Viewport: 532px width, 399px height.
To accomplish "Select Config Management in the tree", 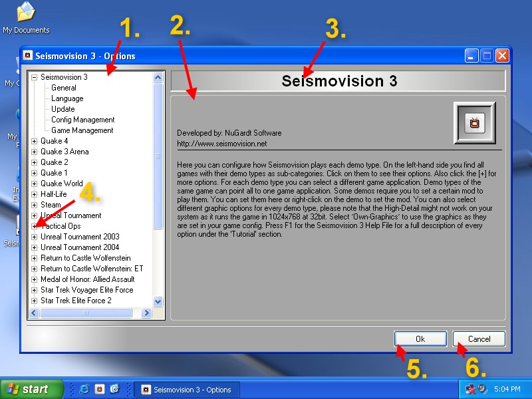I will 82,120.
